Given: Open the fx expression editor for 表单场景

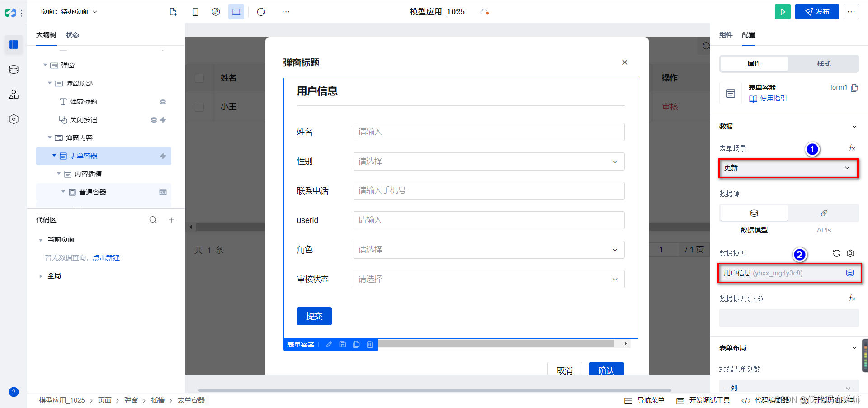Looking at the screenshot, I should [x=852, y=148].
